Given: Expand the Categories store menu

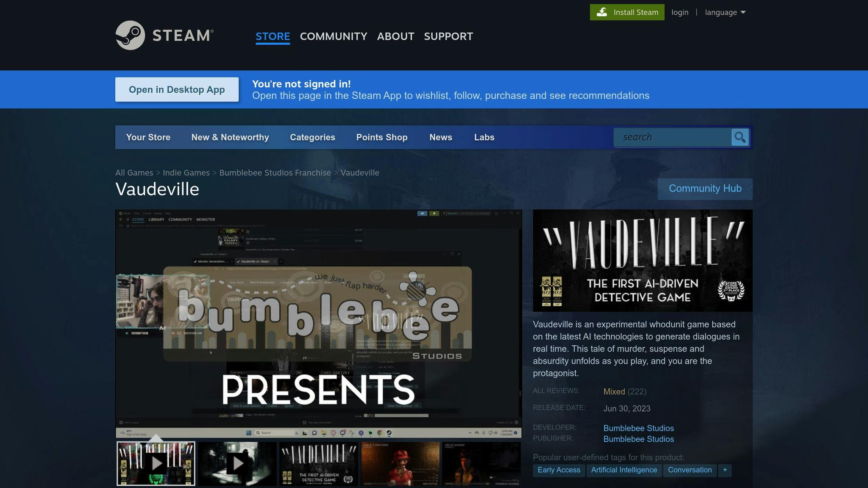Looking at the screenshot, I should 312,137.
